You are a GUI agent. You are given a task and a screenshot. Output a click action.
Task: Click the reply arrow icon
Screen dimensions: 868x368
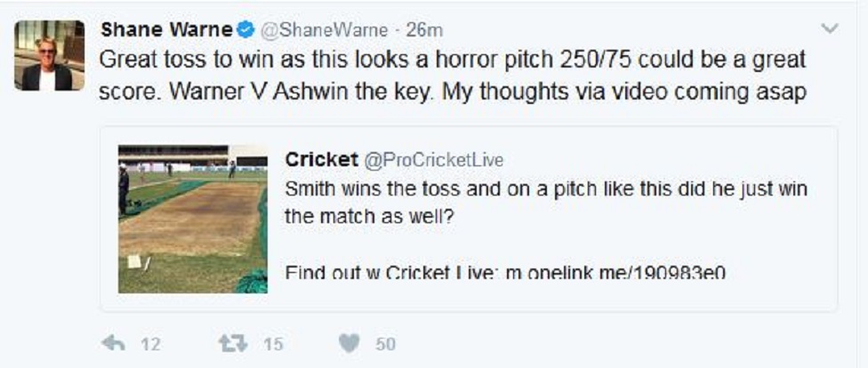coord(113,344)
